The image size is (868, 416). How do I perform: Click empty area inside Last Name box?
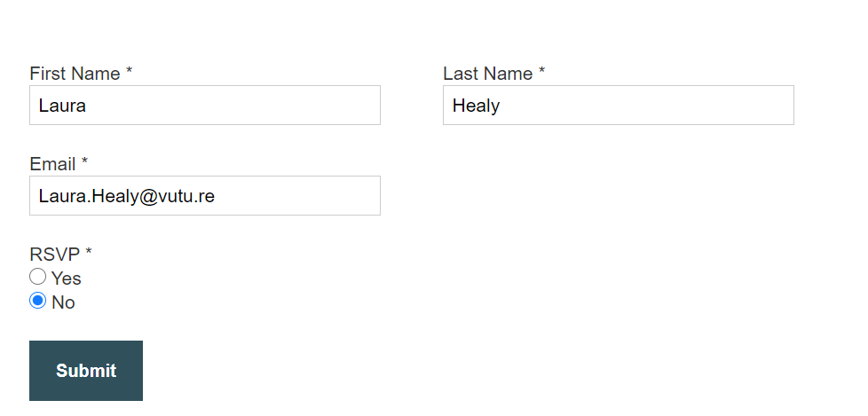(648, 105)
